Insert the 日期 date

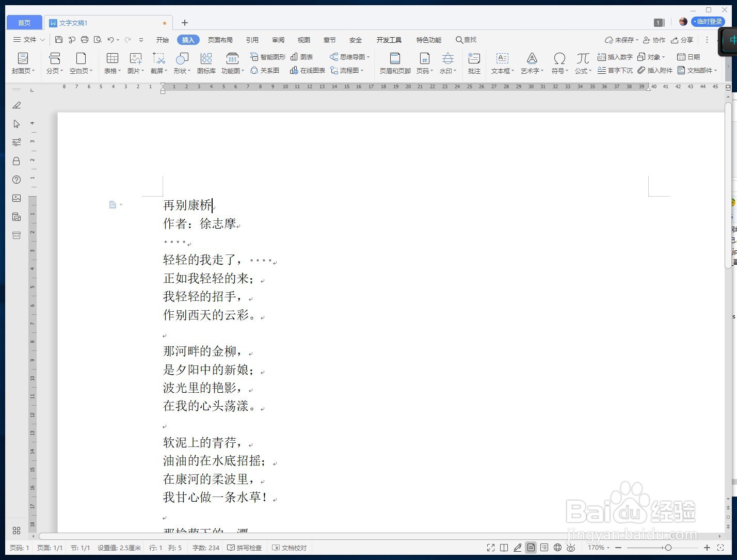[x=688, y=57]
